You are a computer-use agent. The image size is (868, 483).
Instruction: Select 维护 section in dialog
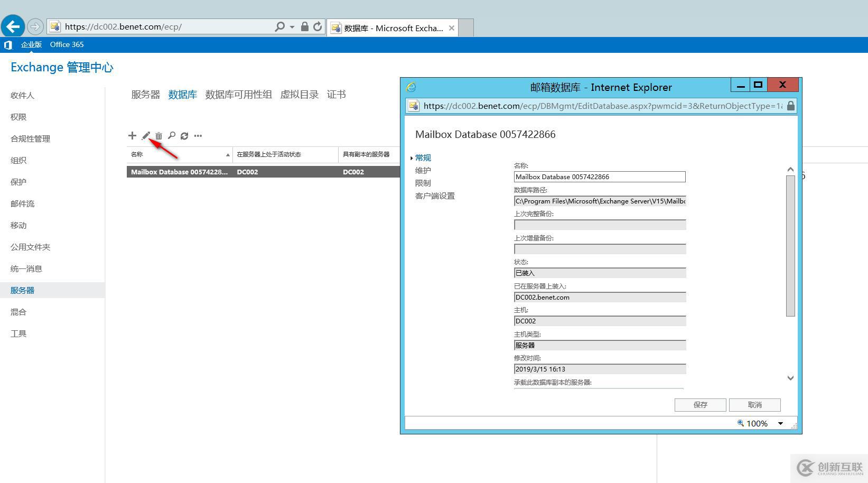click(423, 170)
